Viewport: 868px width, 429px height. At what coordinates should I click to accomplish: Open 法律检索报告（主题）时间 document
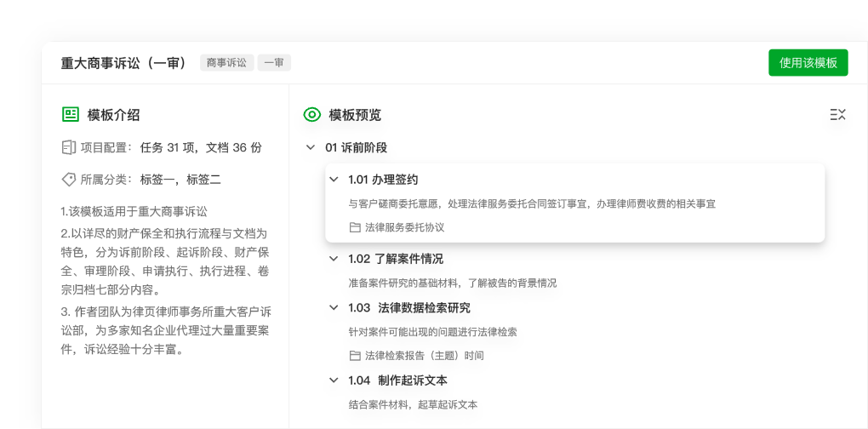point(425,356)
